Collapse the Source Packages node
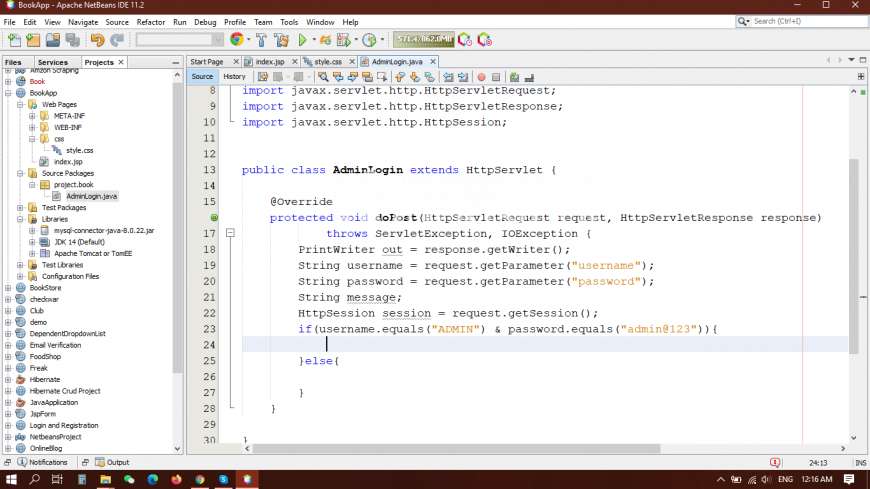Screen dimensions: 870x489 20,173
